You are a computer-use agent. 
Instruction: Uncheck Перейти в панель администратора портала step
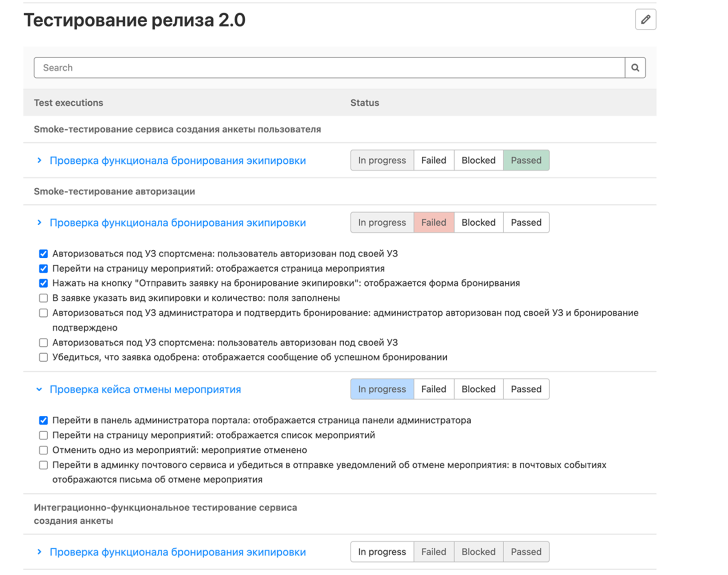(43, 420)
